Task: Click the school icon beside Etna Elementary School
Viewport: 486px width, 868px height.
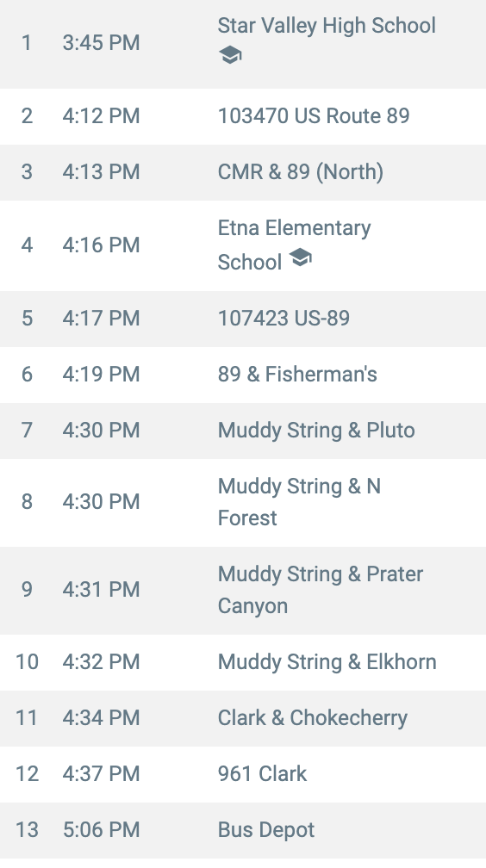Action: click(x=300, y=257)
